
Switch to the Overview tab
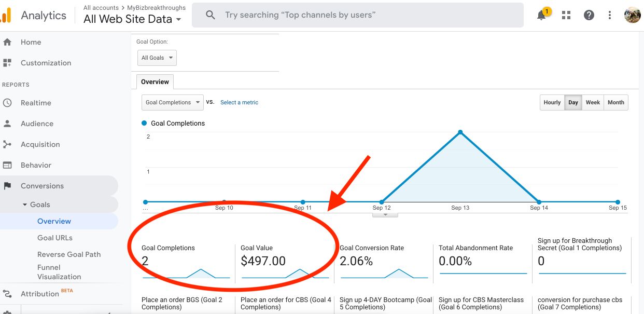155,81
